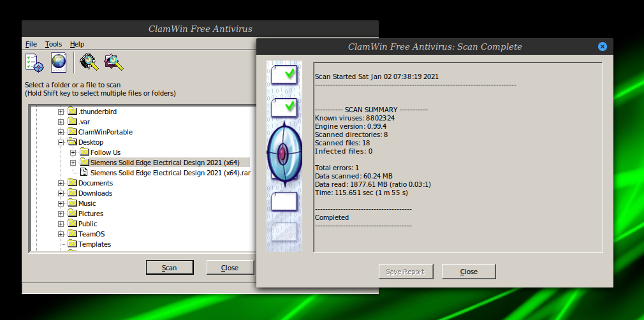644x320 pixels.
Task: Click Close in the Scan Complete dialog
Action: [x=469, y=272]
